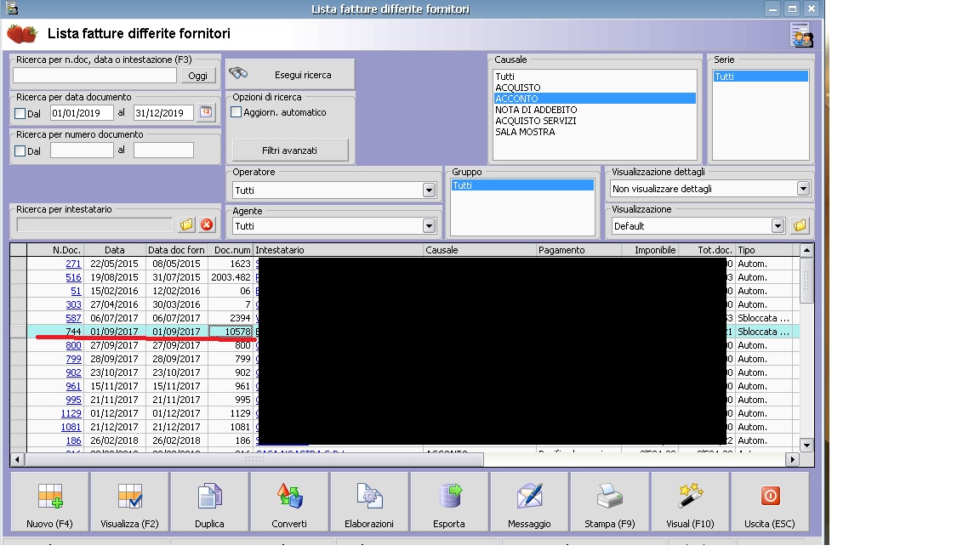The image size is (980, 551).
Task: Open Visualizza (F2) for selected document
Action: click(x=129, y=502)
